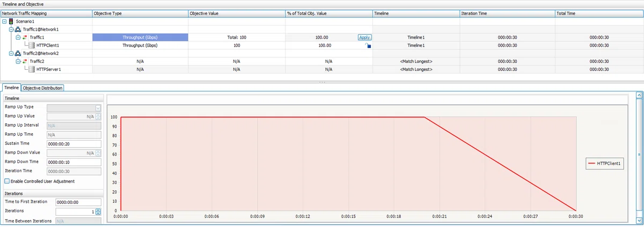Image resolution: width=644 pixels, height=227 pixels.
Task: Click the HTTPClient1 server icon
Action: point(31,45)
